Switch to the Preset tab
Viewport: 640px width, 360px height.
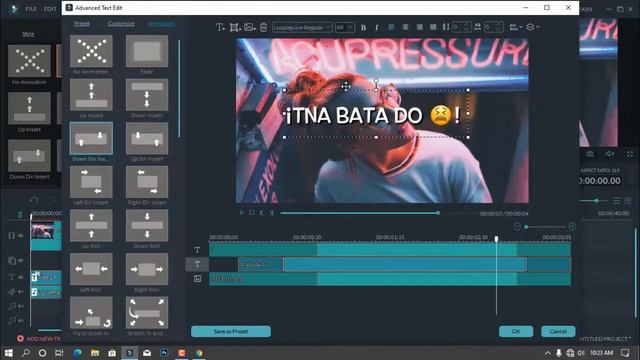pos(82,24)
